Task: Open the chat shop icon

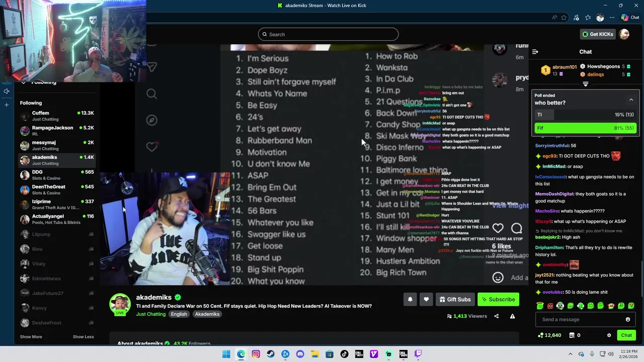Action: 572,335
